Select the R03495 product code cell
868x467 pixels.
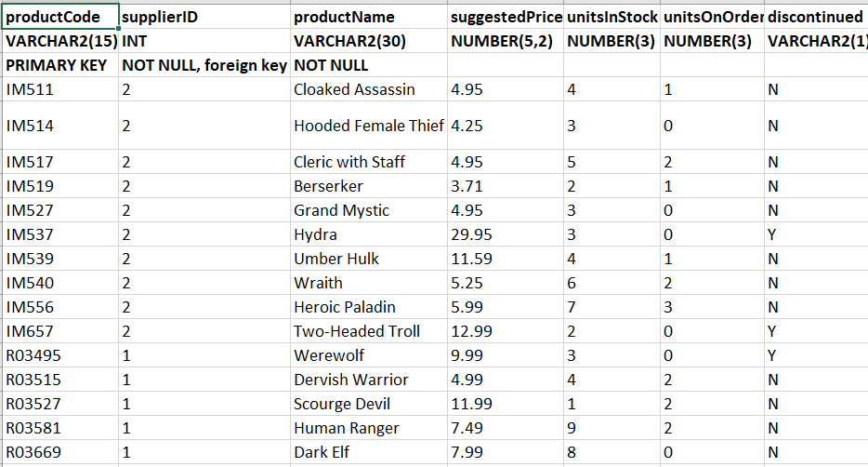pyautogui.click(x=60, y=355)
